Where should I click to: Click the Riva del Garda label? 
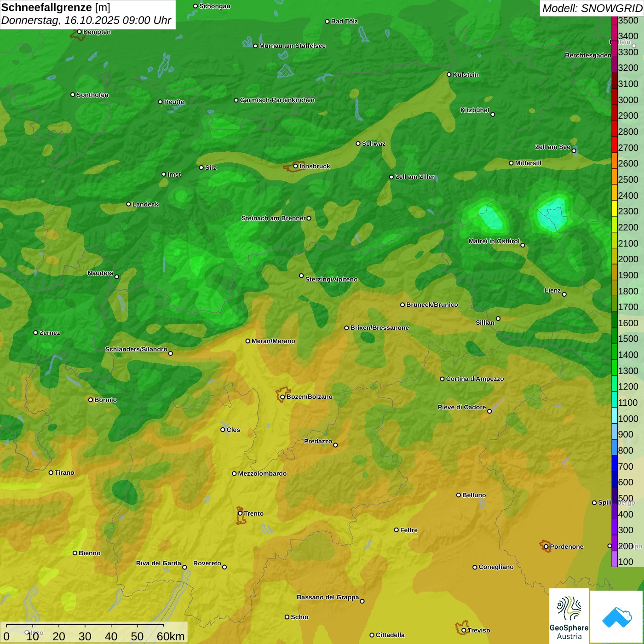(x=159, y=563)
